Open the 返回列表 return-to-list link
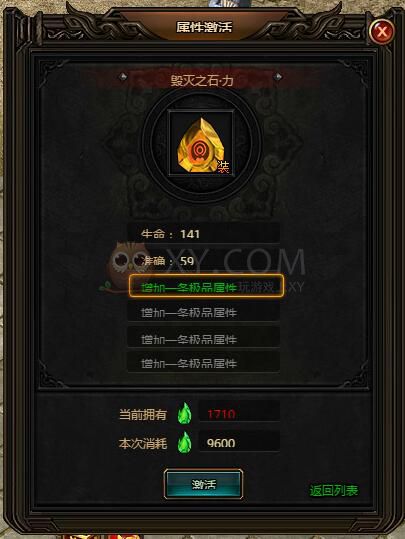Screen dimensions: 405x539 333,491
